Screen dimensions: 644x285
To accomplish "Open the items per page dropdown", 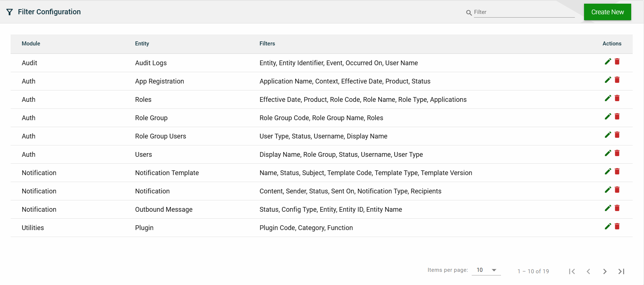I will pyautogui.click(x=486, y=270).
